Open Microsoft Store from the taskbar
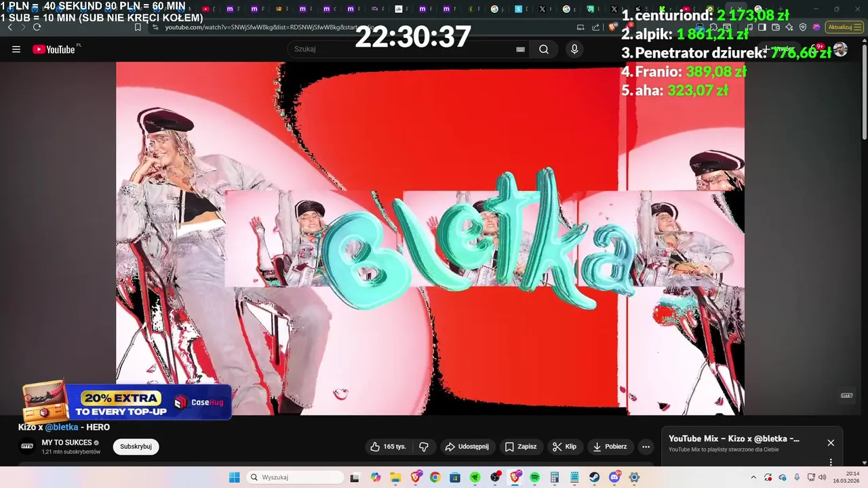 [x=455, y=477]
